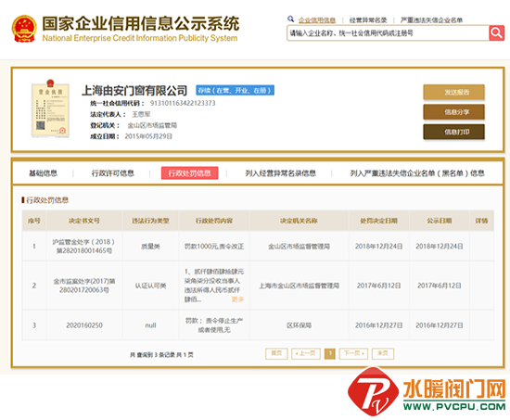Click 2017年6月12日 in 公示日期 column
The width and height of the screenshot is (510, 420).
coord(440,286)
